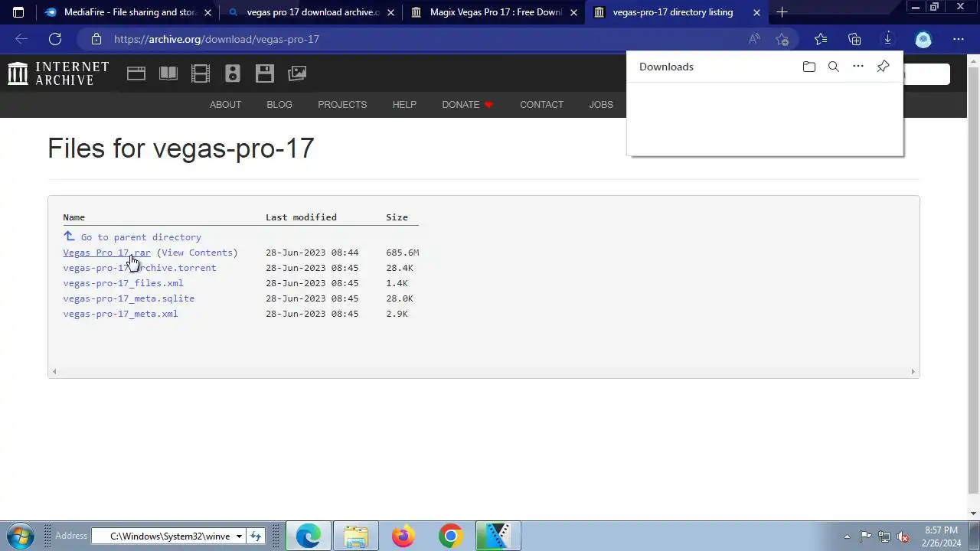Open Action Center flag tray icon

[865, 536]
